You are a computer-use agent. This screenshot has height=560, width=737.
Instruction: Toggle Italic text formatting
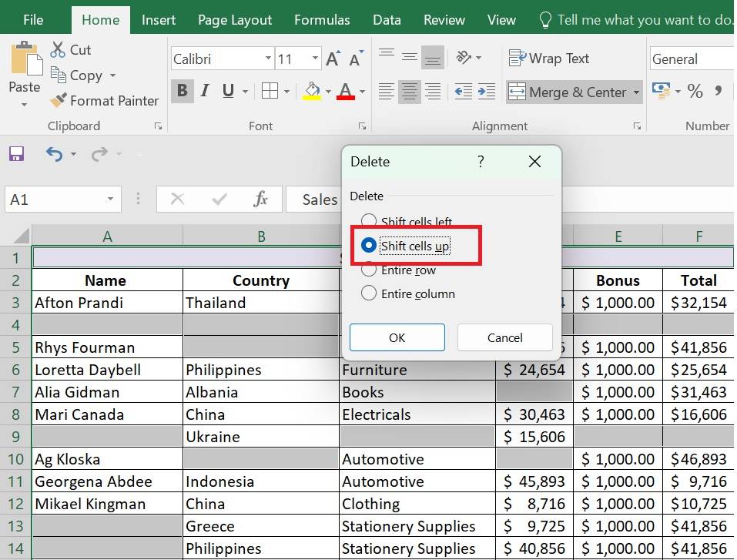point(205,92)
